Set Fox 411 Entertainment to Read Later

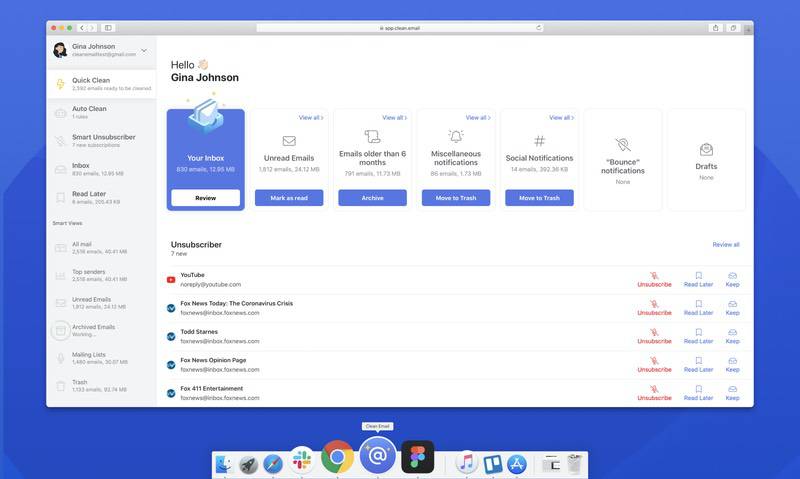point(698,393)
